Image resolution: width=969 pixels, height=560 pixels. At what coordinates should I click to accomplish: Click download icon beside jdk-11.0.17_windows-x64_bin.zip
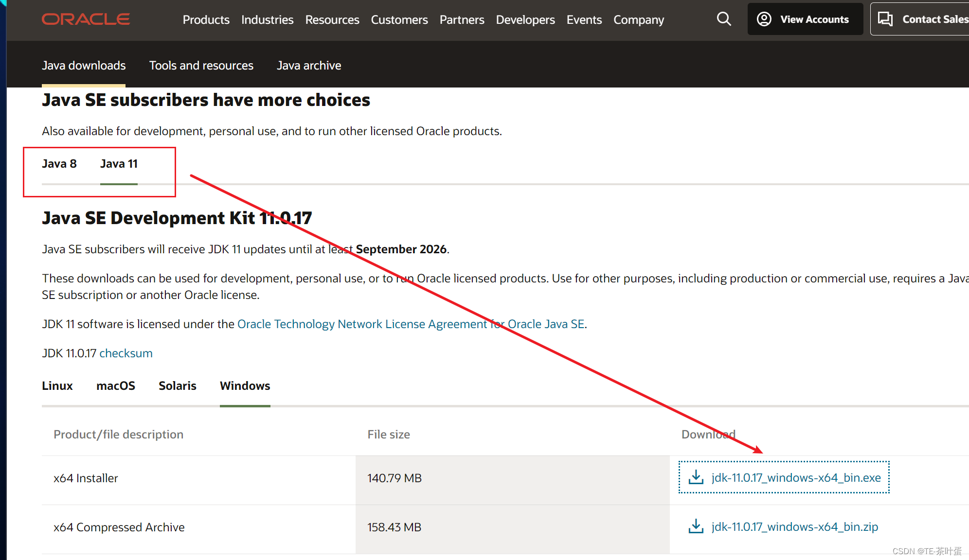tap(696, 526)
